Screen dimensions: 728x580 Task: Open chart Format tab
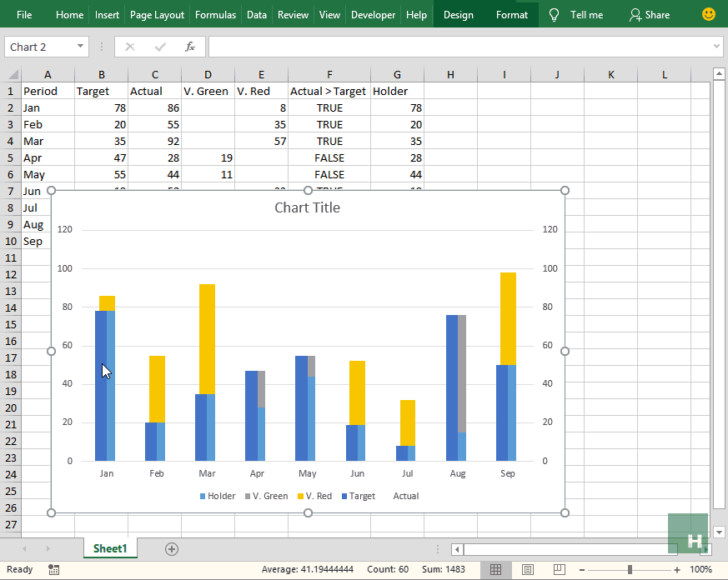coord(512,15)
